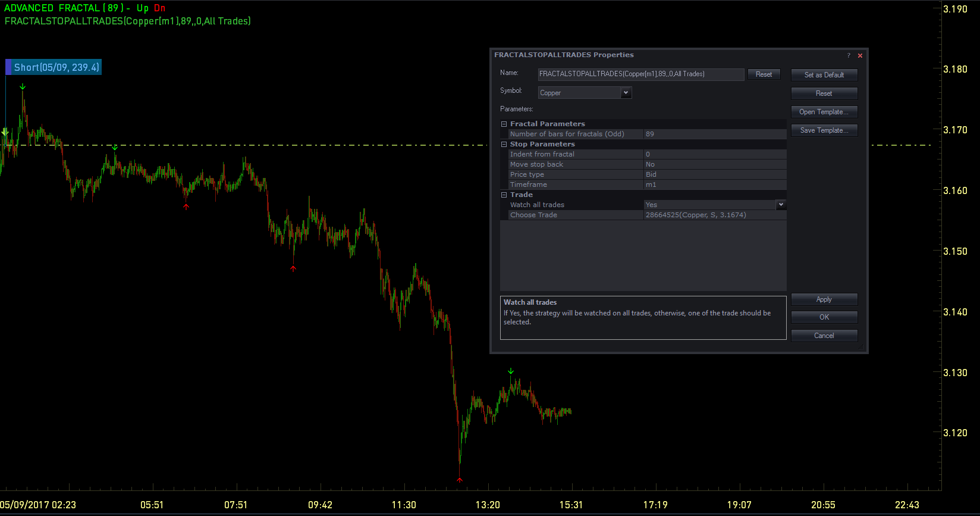Select the Price type value Bid

(x=715, y=174)
